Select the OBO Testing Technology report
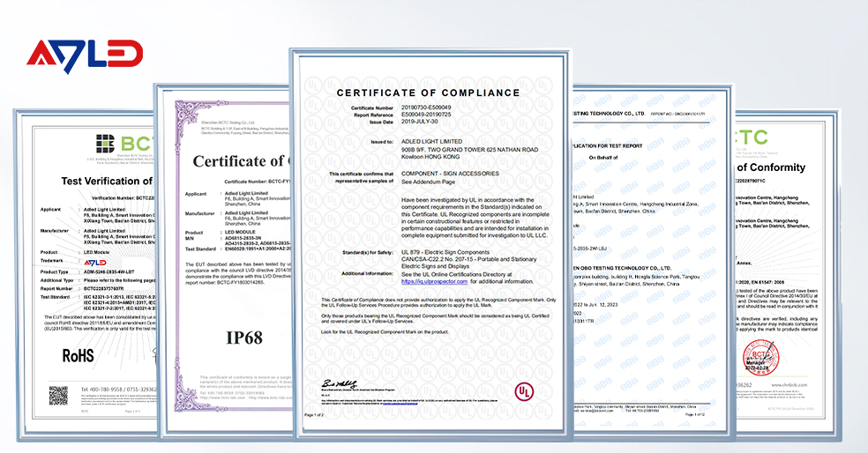Screen dimensions: 868x453 (x=652, y=260)
